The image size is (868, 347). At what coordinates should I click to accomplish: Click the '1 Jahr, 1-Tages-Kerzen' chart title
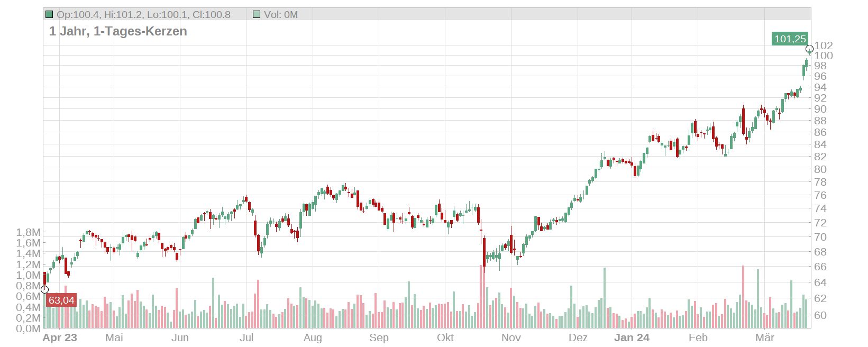pos(118,31)
